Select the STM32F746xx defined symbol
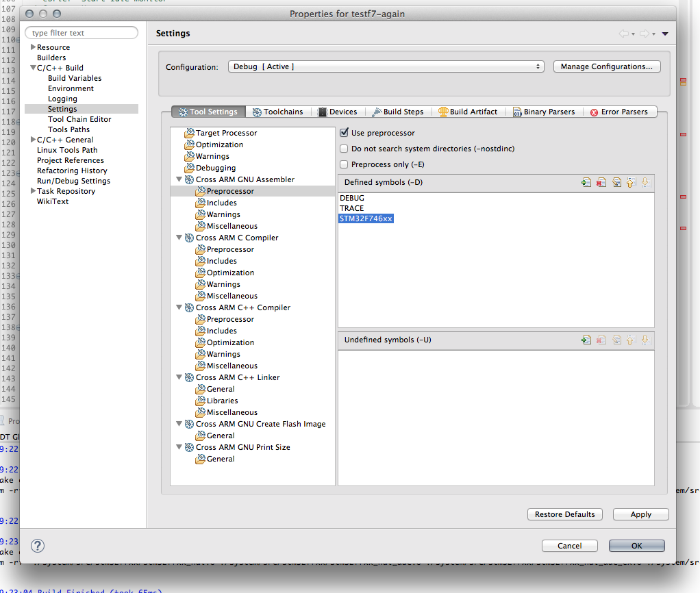700x593 pixels. point(366,218)
